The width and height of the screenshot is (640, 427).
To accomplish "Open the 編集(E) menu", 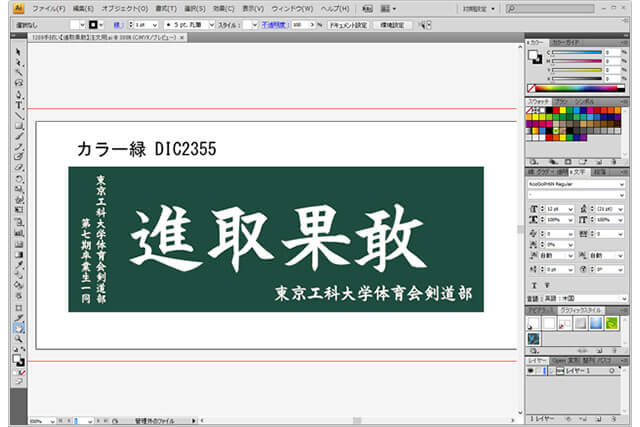I will (83, 9).
